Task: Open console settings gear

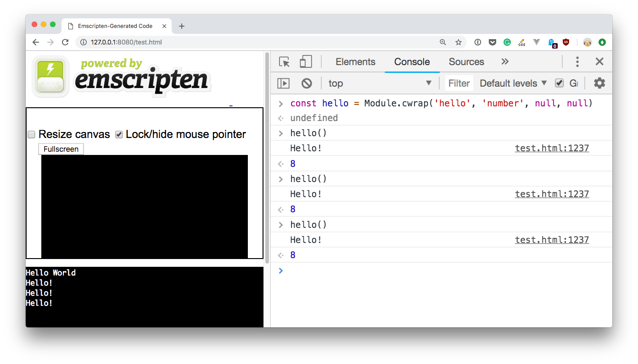Action: pyautogui.click(x=599, y=83)
